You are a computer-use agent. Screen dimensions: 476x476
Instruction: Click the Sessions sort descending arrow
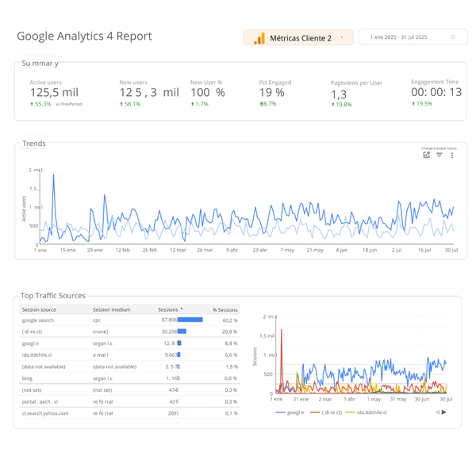(182, 309)
